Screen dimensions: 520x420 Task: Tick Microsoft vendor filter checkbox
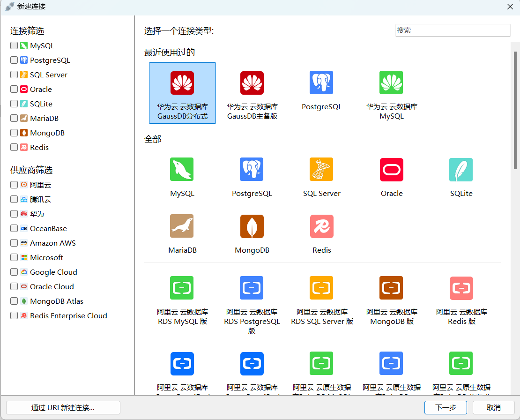pos(14,257)
